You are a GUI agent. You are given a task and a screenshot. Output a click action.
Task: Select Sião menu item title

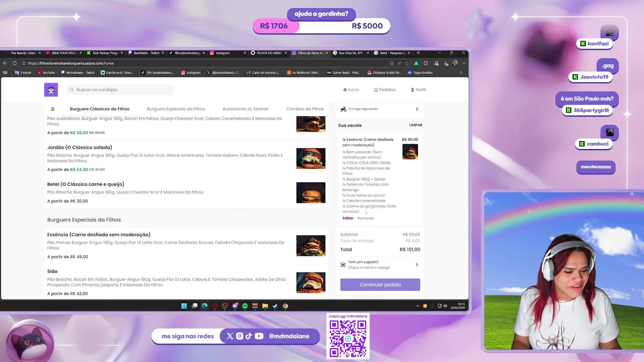pyautogui.click(x=52, y=271)
